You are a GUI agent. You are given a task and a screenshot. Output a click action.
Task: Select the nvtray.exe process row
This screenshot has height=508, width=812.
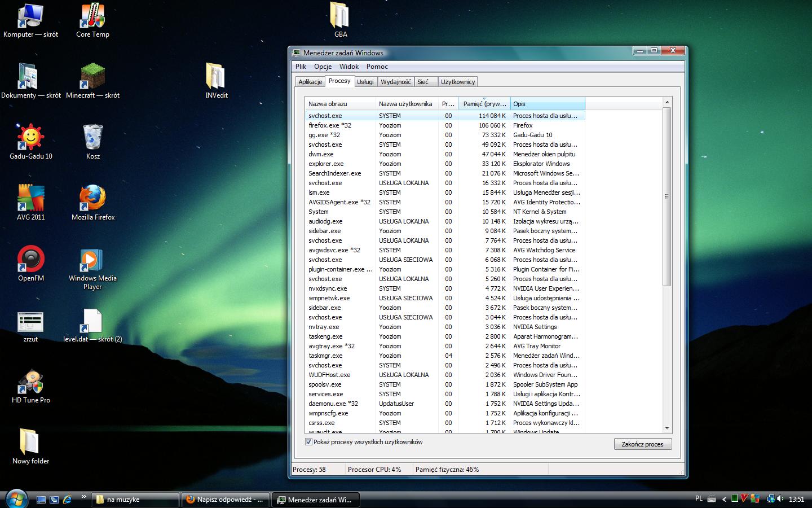(x=444, y=327)
